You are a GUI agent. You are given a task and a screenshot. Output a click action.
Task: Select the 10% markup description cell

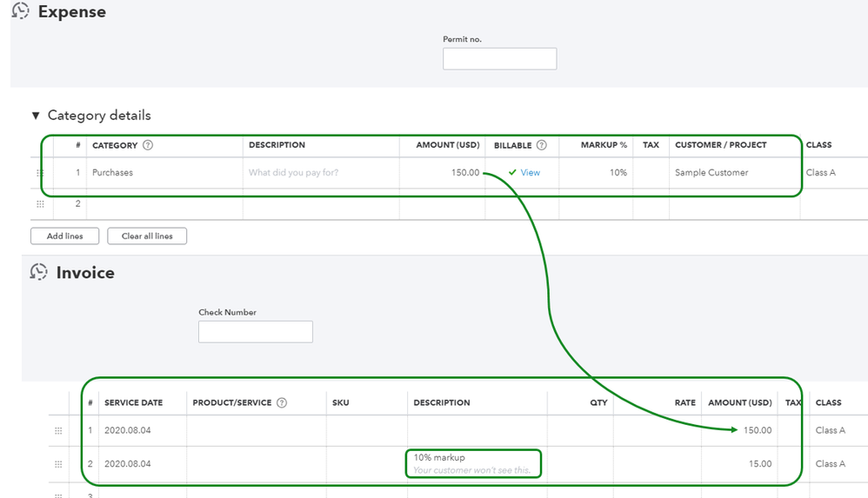pyautogui.click(x=474, y=464)
